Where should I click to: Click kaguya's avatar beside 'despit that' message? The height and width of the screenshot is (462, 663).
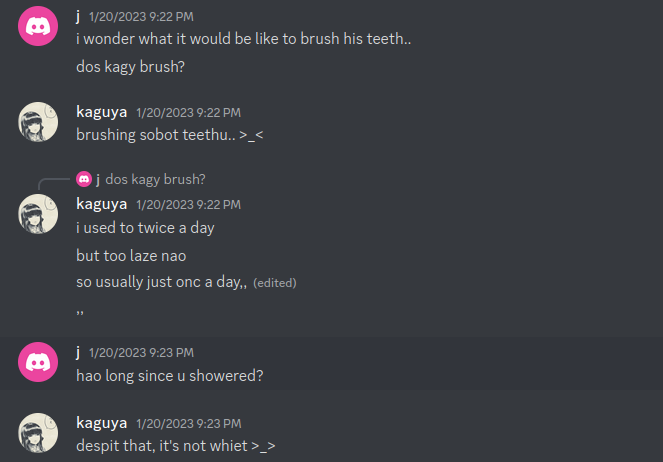pyautogui.click(x=38, y=432)
